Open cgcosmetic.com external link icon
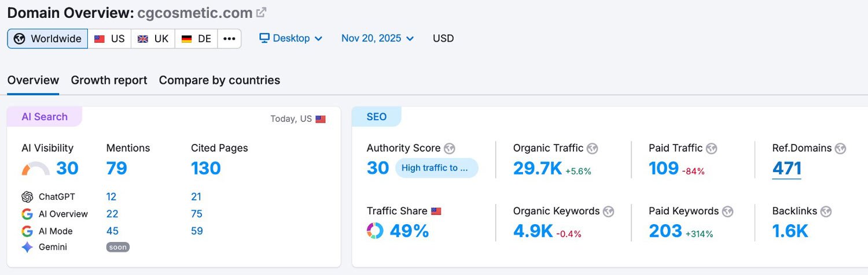This screenshot has width=868, height=275. tap(262, 12)
